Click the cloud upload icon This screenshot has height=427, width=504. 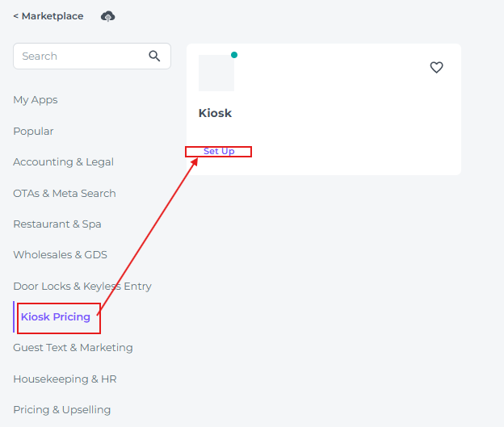pyautogui.click(x=107, y=16)
